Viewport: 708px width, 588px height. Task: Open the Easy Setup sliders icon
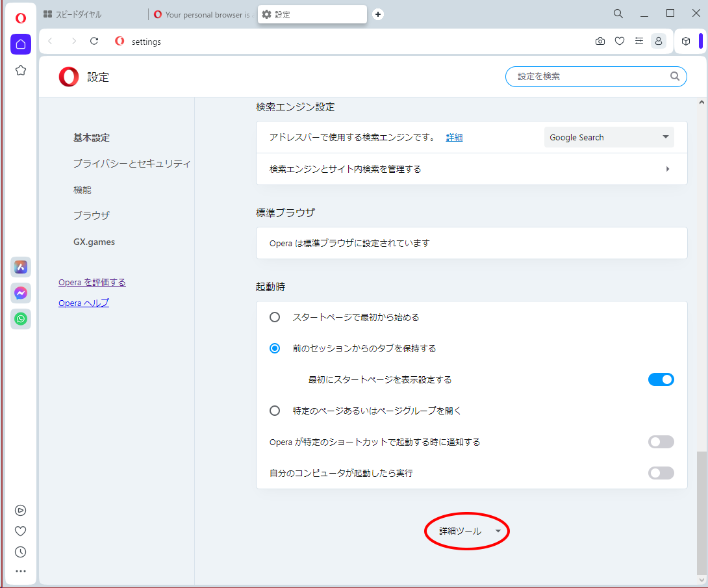[x=639, y=42]
